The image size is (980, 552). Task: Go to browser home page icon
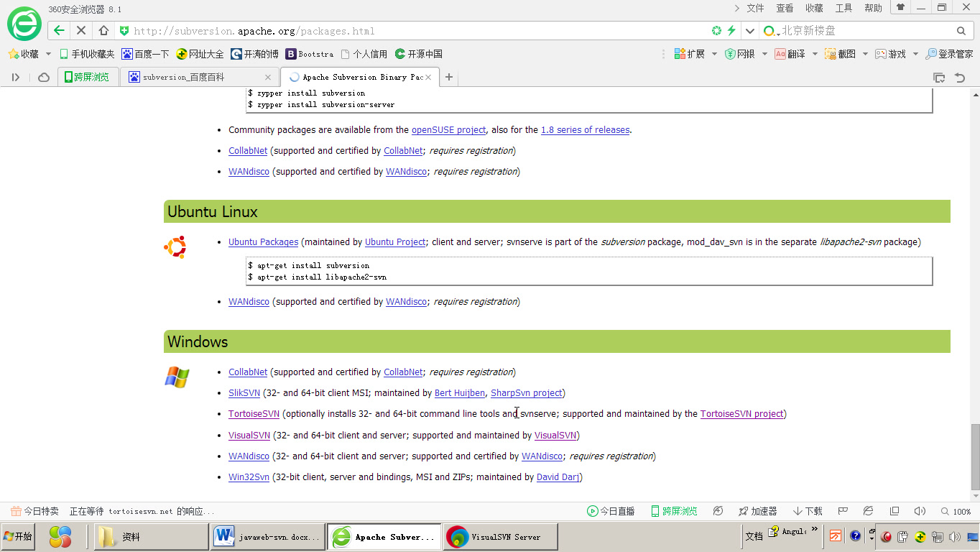pos(103,30)
